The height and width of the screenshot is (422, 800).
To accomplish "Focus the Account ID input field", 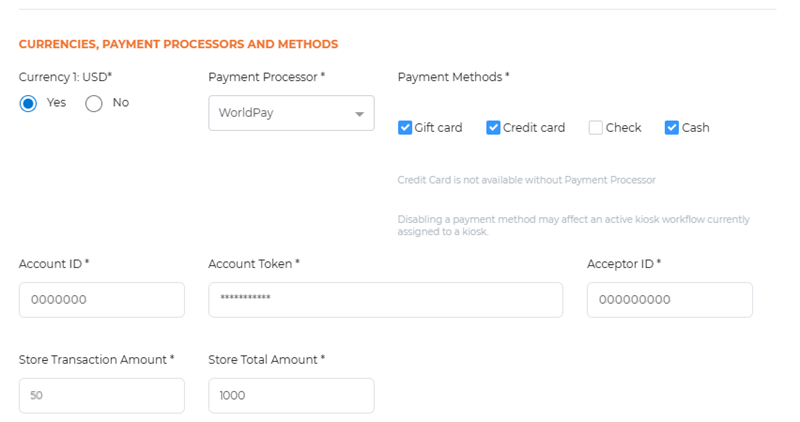I will [x=101, y=300].
